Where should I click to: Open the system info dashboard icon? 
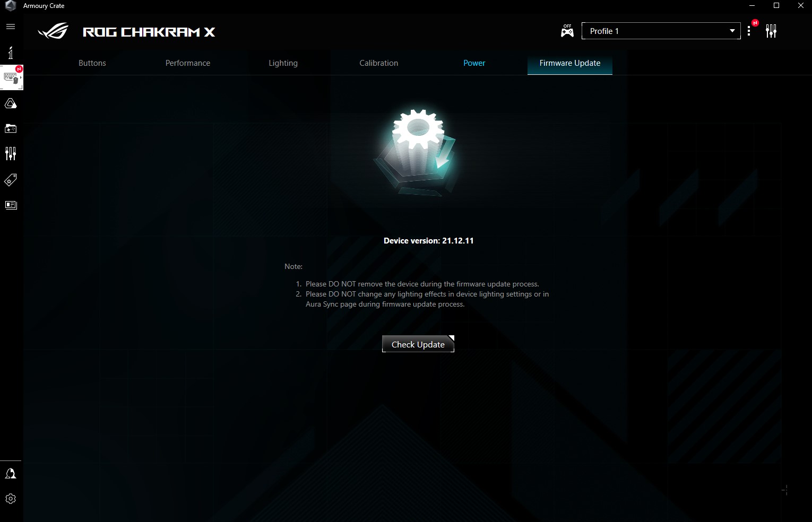point(11,52)
